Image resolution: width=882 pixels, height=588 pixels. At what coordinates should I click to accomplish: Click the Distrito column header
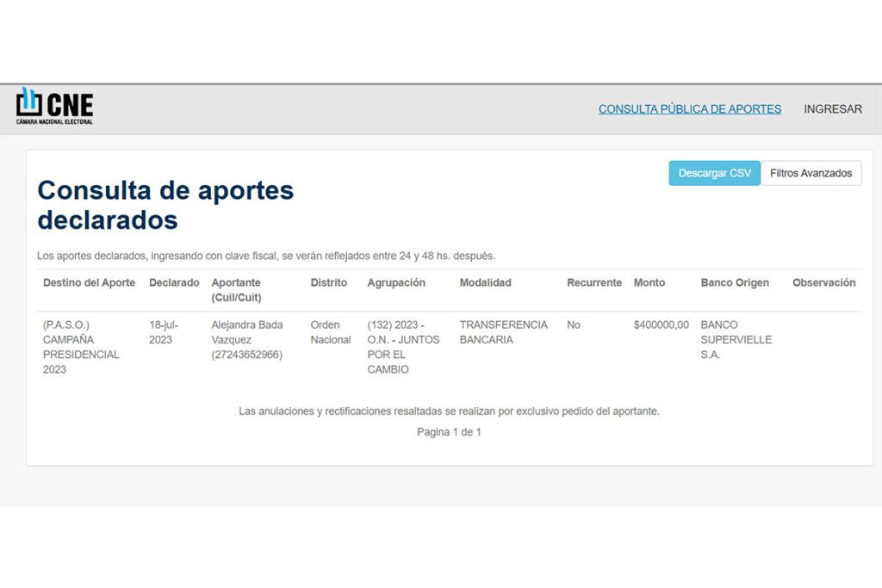[x=329, y=282]
